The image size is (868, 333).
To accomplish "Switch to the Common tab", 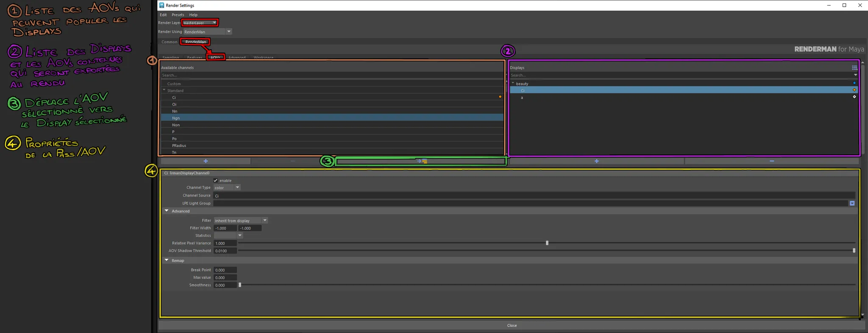I will (169, 42).
